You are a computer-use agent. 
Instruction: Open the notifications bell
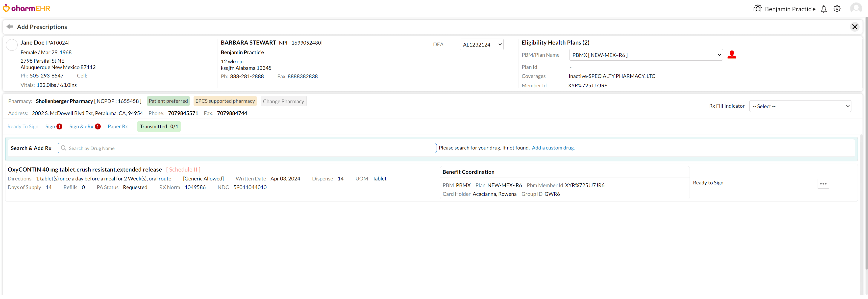tap(823, 9)
